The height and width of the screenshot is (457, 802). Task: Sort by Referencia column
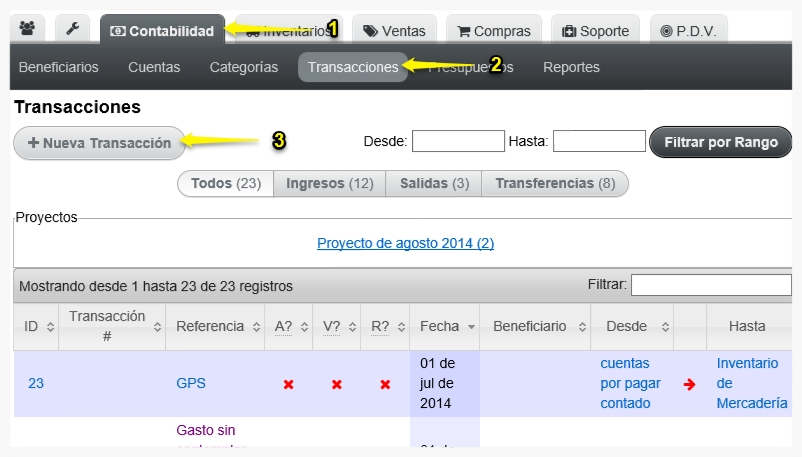[215, 327]
